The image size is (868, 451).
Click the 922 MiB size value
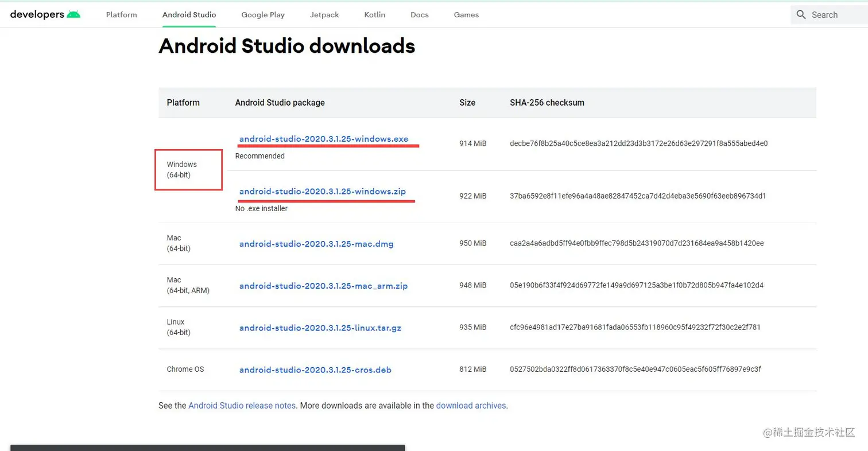click(473, 196)
